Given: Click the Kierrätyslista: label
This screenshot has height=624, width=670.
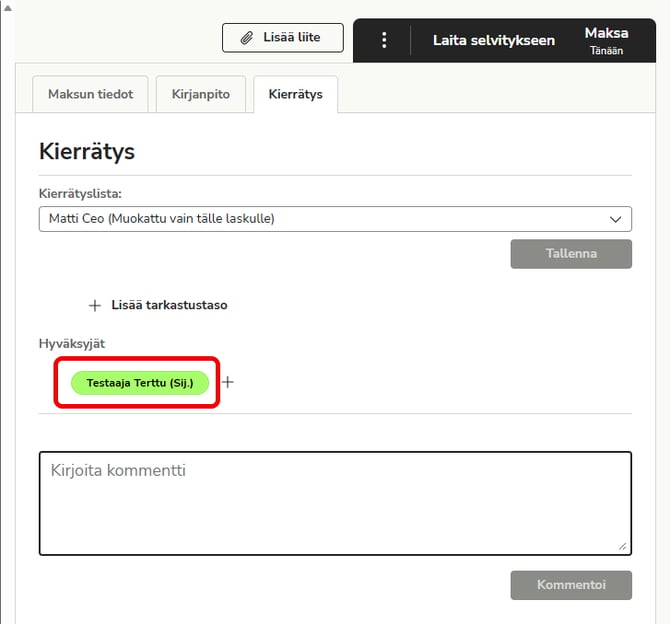Looking at the screenshot, I should tap(80, 194).
